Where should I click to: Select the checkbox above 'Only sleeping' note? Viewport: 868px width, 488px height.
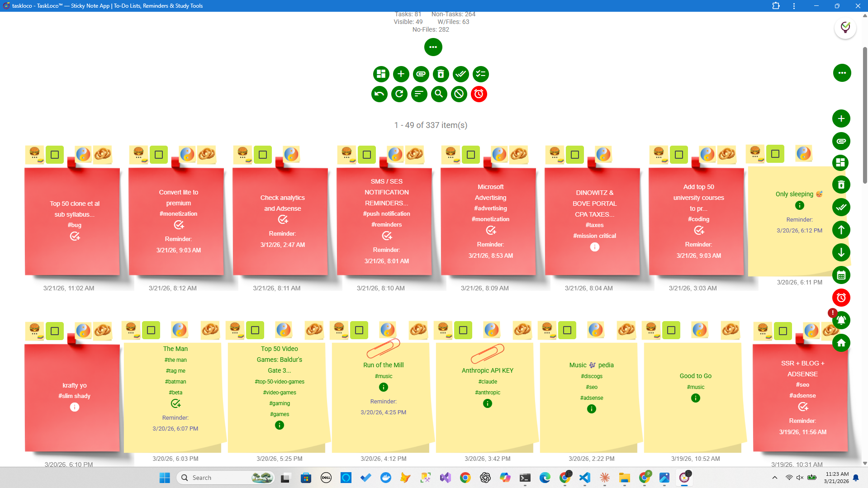pyautogui.click(x=775, y=154)
